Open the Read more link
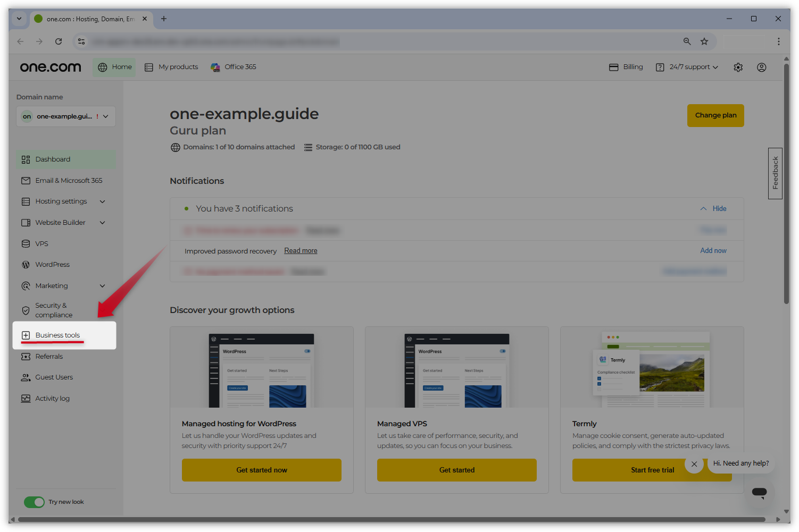Image resolution: width=799 pixels, height=532 pixels. tap(301, 251)
